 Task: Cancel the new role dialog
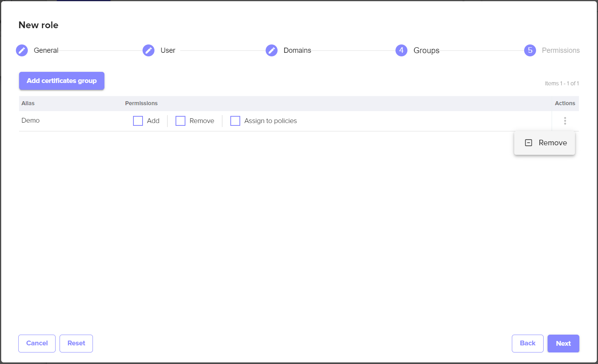click(x=37, y=343)
